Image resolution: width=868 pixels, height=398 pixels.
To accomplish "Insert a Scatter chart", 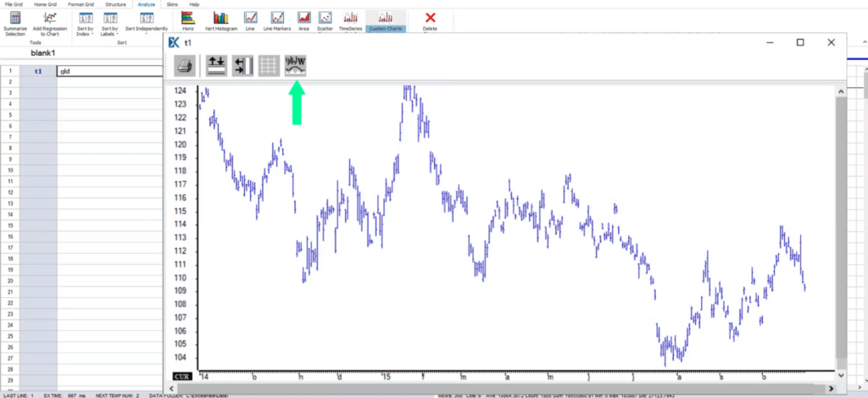I will [x=325, y=21].
